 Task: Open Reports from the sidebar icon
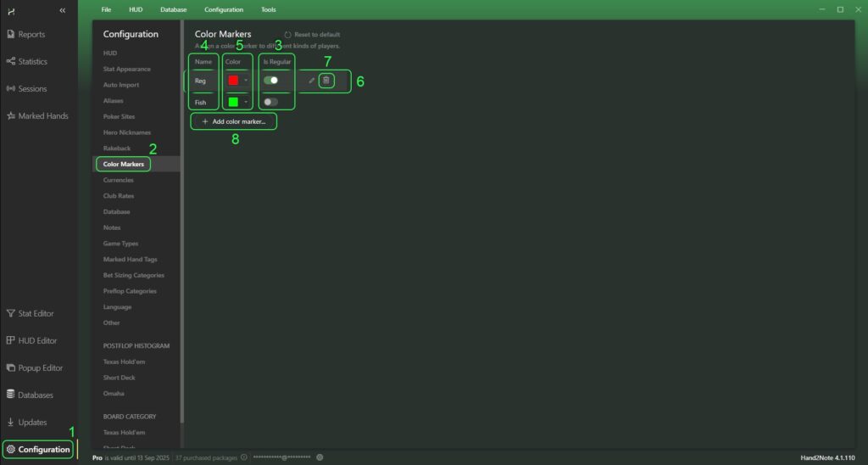click(11, 35)
